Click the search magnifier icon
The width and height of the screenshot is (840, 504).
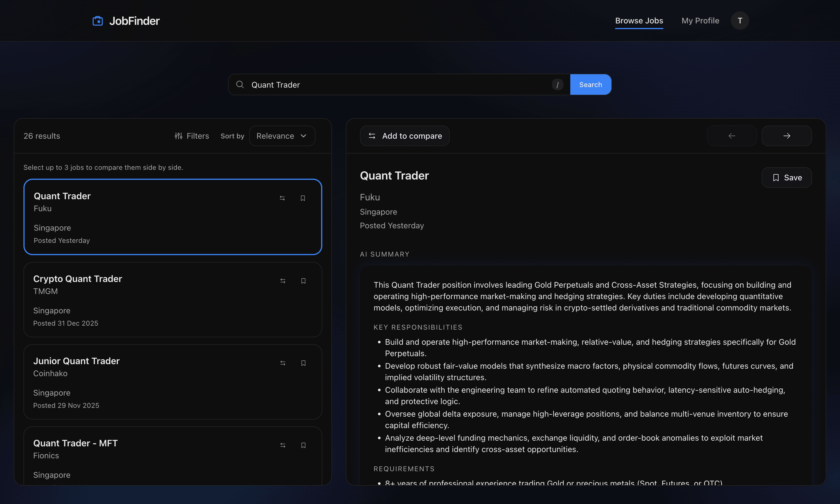pos(240,84)
